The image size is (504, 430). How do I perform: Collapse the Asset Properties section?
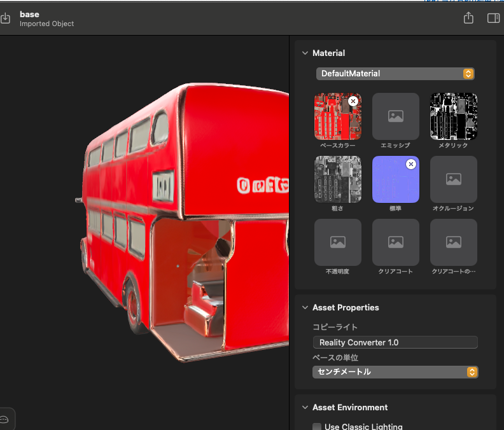[x=305, y=308]
